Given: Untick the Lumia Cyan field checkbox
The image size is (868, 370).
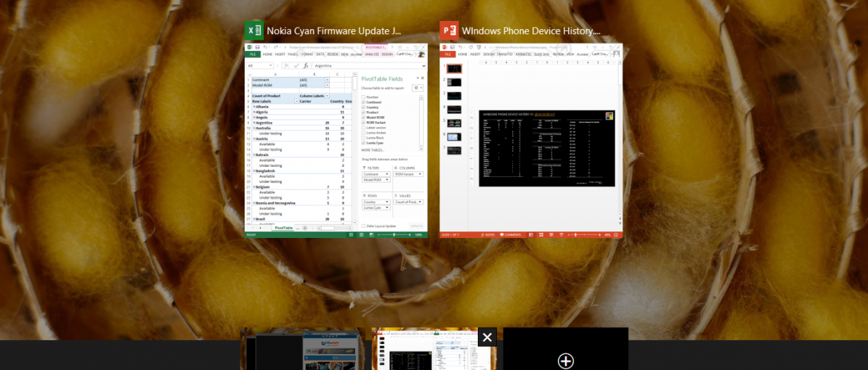Looking at the screenshot, I should 363,143.
